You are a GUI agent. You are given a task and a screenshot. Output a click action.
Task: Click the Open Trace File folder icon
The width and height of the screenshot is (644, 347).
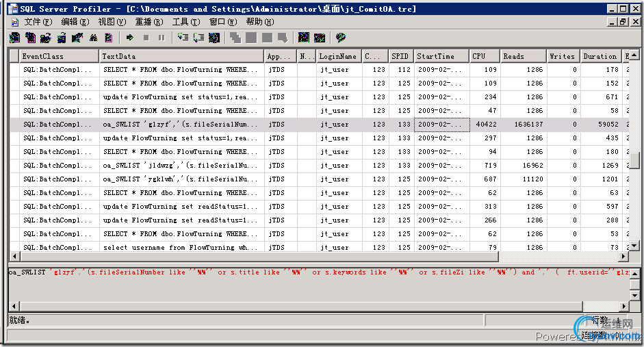coord(46,38)
